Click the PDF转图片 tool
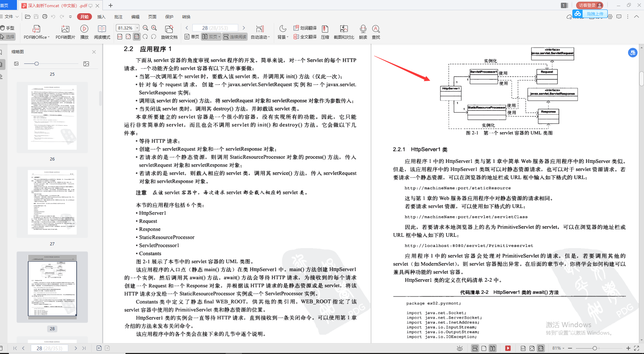Screen dimensions: 644x354 pos(65,32)
